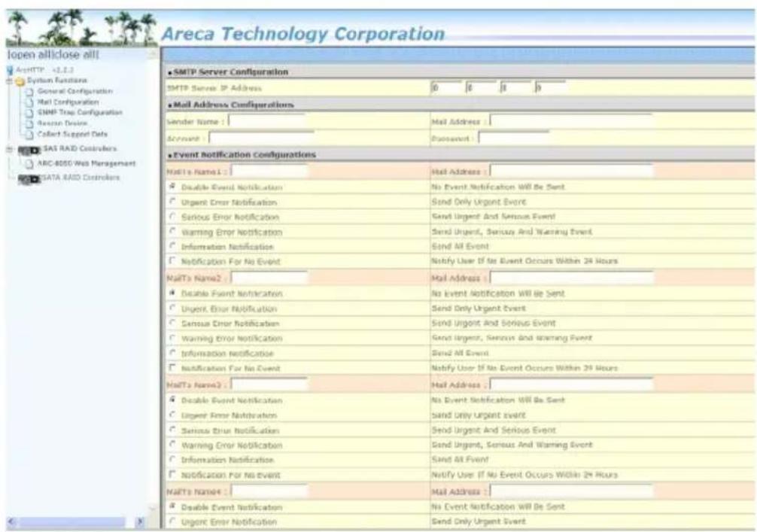Image resolution: width=757 pixels, height=532 pixels.
Task: Focus the first SMTP Server IP octet field
Action: [446, 88]
